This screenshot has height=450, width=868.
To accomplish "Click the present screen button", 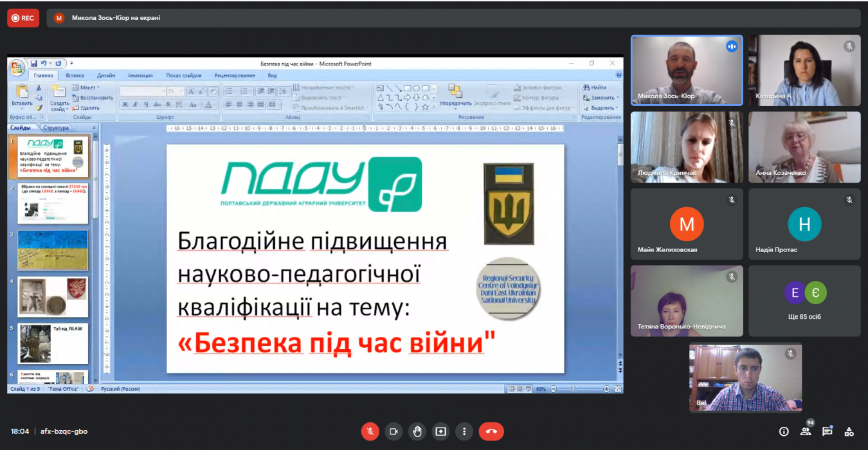I will tap(440, 431).
